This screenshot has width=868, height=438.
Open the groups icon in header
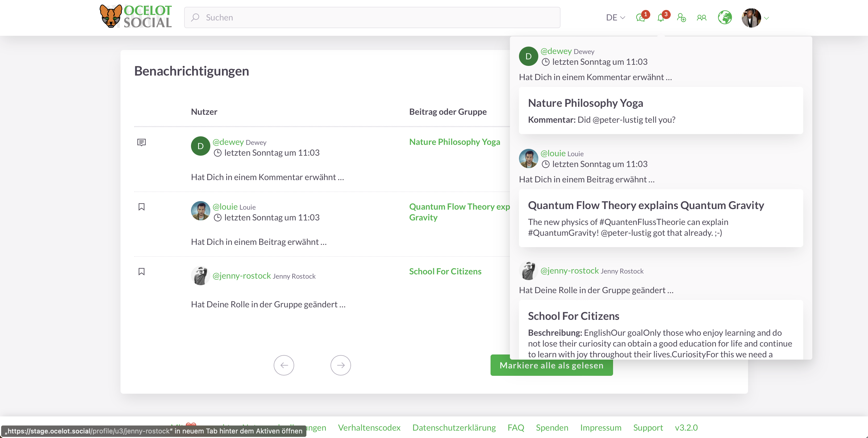click(701, 18)
